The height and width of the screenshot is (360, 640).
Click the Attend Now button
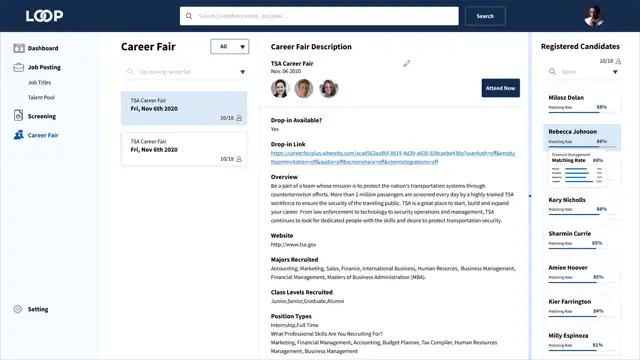tap(500, 88)
